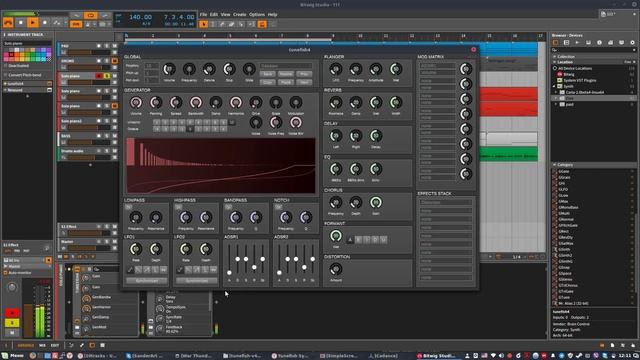Toggle the Notch filter On button
640x360 pixels.
(x=278, y=207)
